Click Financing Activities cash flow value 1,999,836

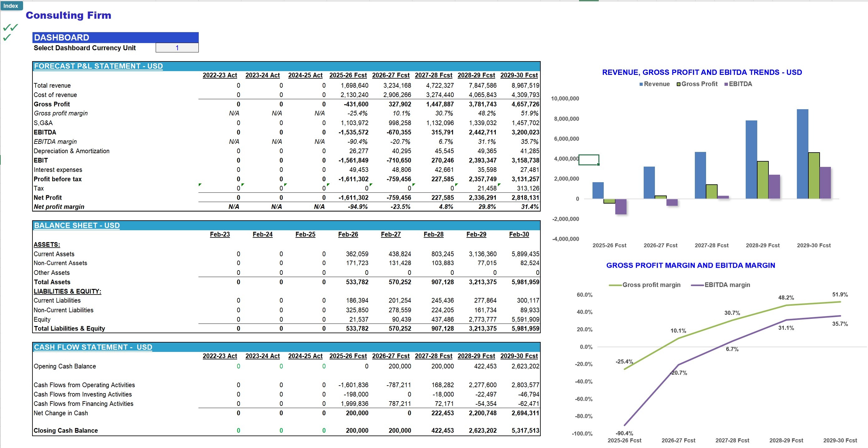354,404
